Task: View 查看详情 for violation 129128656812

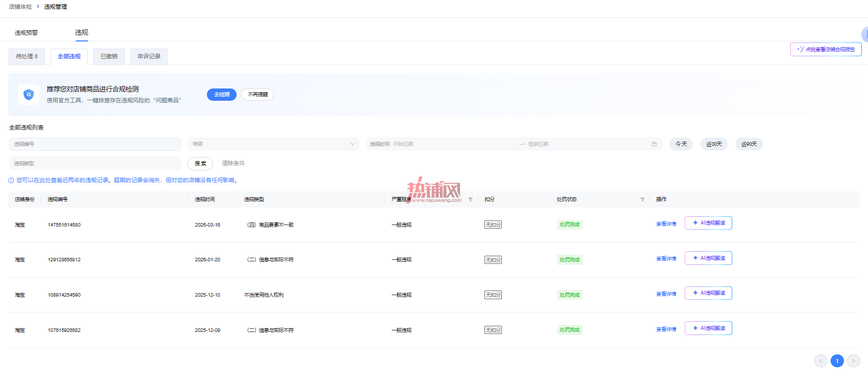Action: (x=666, y=259)
